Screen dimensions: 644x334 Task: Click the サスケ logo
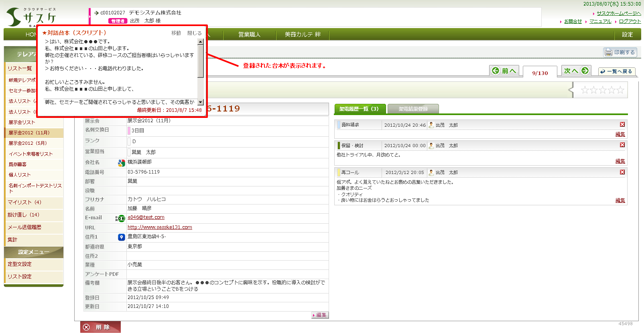click(31, 17)
